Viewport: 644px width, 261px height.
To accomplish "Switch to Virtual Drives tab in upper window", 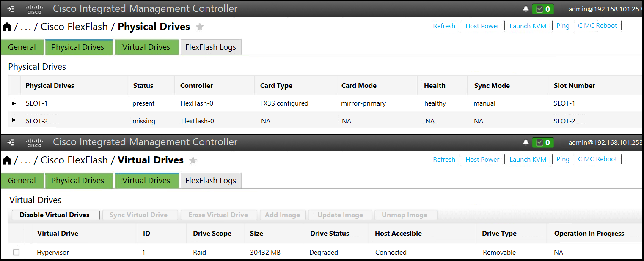I will 146,47.
